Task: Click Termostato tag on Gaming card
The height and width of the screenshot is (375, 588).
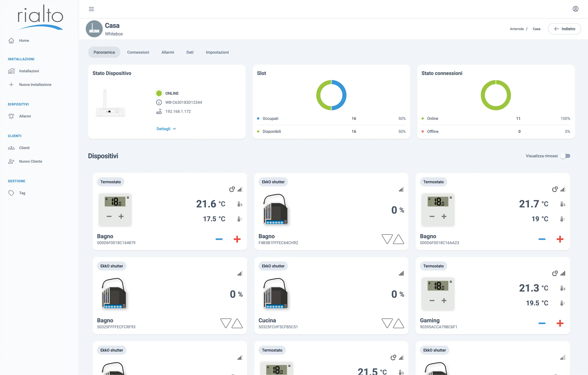Action: click(433, 266)
